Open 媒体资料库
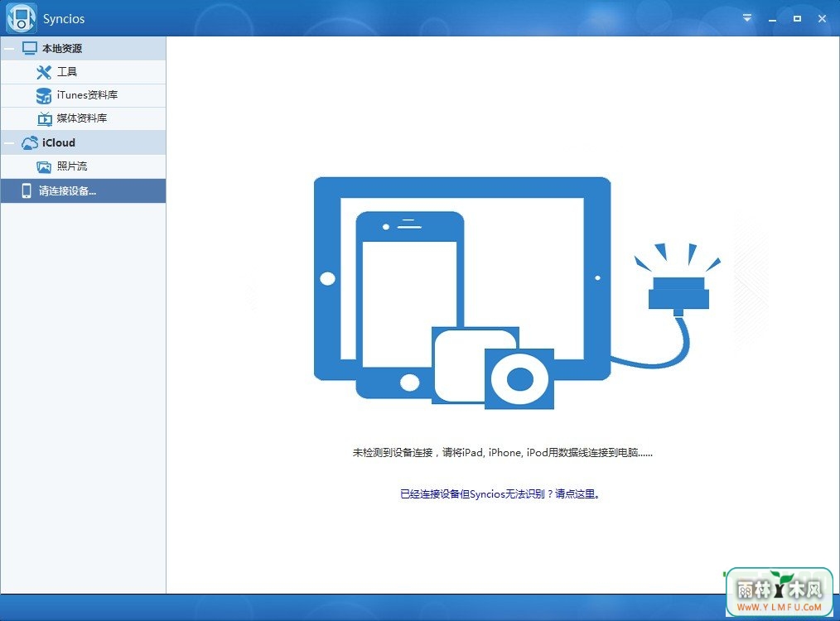The image size is (840, 621). click(x=82, y=118)
